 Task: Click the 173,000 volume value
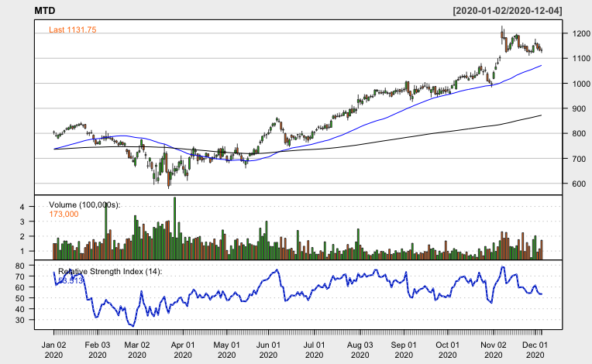point(64,215)
